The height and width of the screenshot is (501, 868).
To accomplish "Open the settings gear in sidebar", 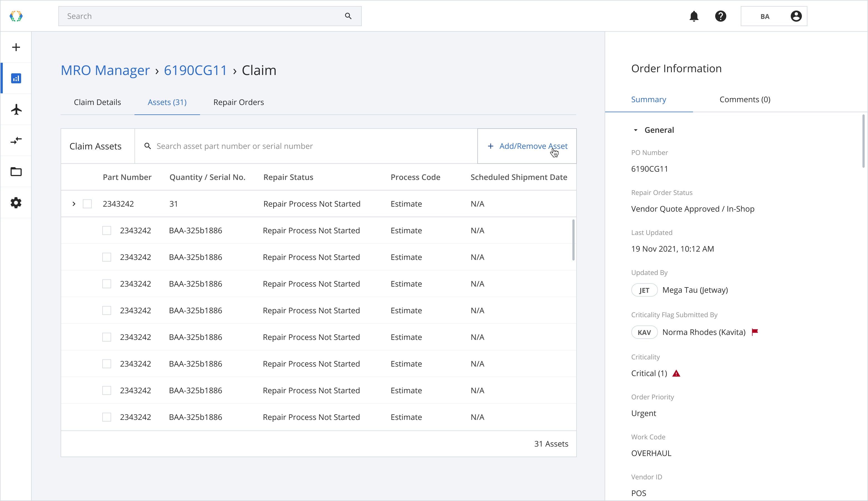I will coord(16,203).
